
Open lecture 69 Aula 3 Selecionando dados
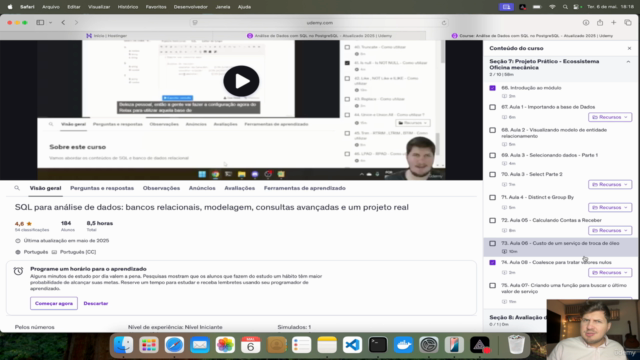coord(561,159)
